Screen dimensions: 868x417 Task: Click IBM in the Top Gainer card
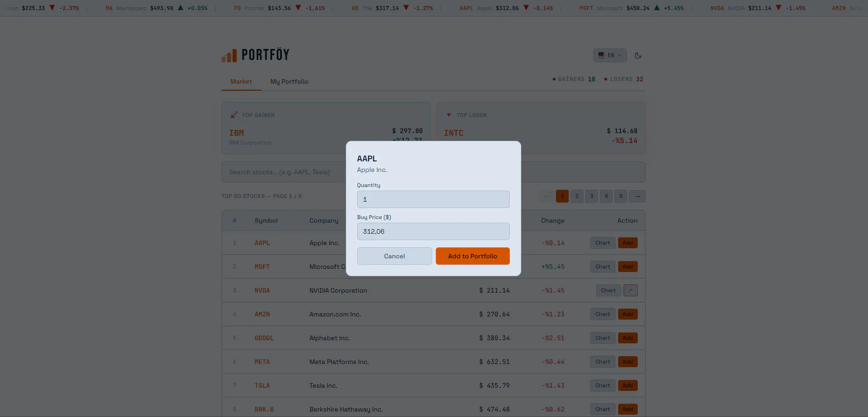pyautogui.click(x=237, y=133)
